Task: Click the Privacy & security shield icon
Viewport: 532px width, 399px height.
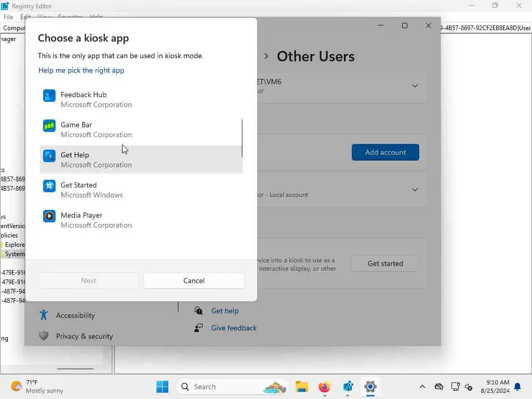Action: [44, 336]
